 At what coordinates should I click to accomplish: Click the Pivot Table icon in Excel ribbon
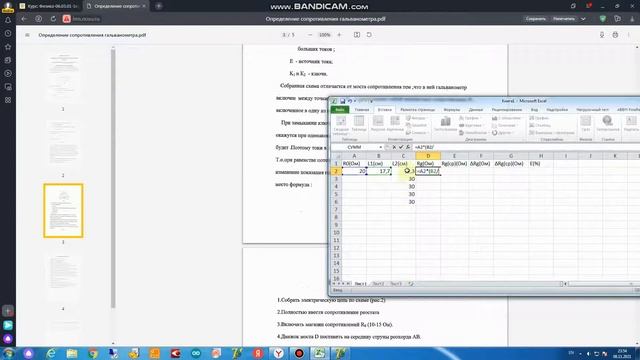[341, 124]
